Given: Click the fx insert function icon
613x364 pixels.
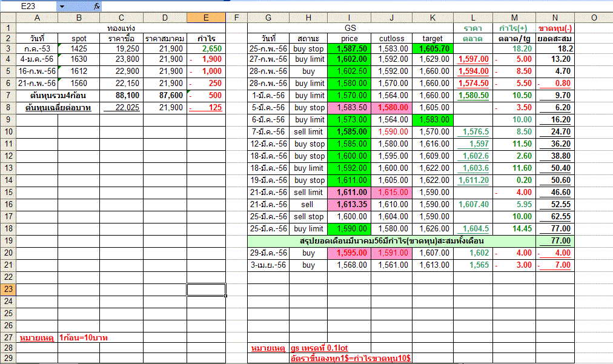Looking at the screenshot, I should click(96, 6).
